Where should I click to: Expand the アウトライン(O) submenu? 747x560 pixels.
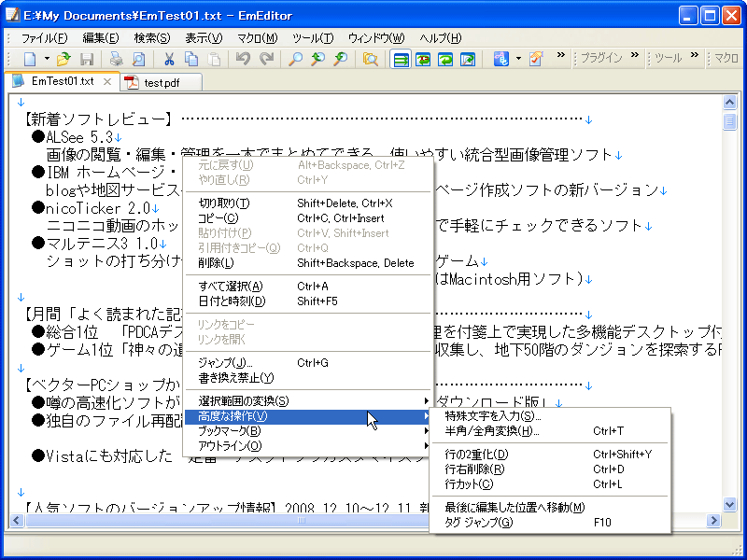point(308,446)
